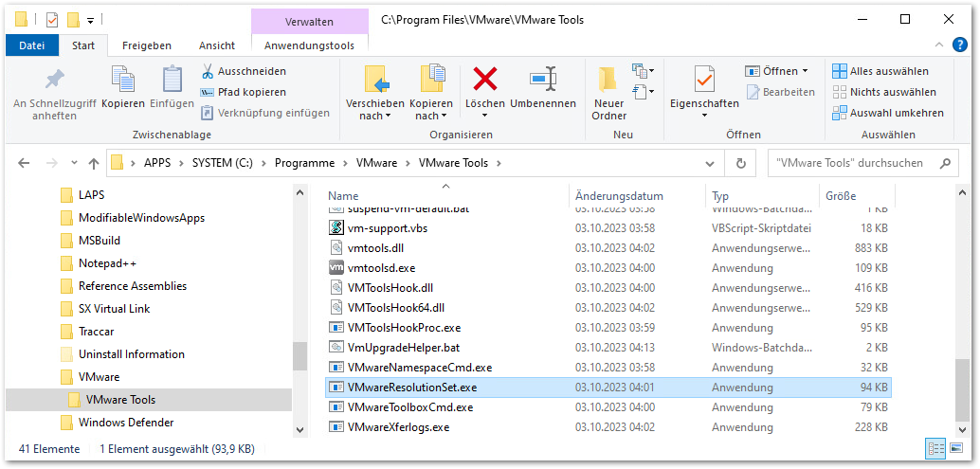
Task: Open recent locations dropdown arrow
Action: pyautogui.click(x=74, y=164)
